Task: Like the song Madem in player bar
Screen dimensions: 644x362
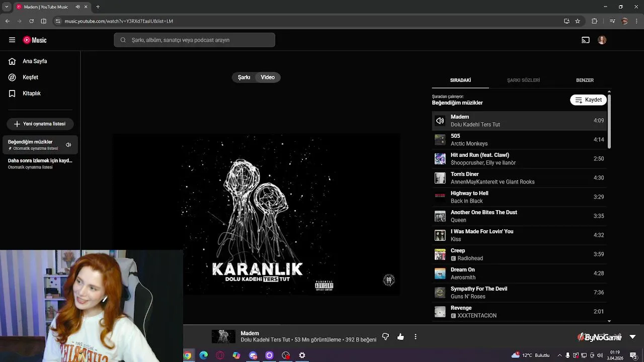Action: (x=400, y=337)
